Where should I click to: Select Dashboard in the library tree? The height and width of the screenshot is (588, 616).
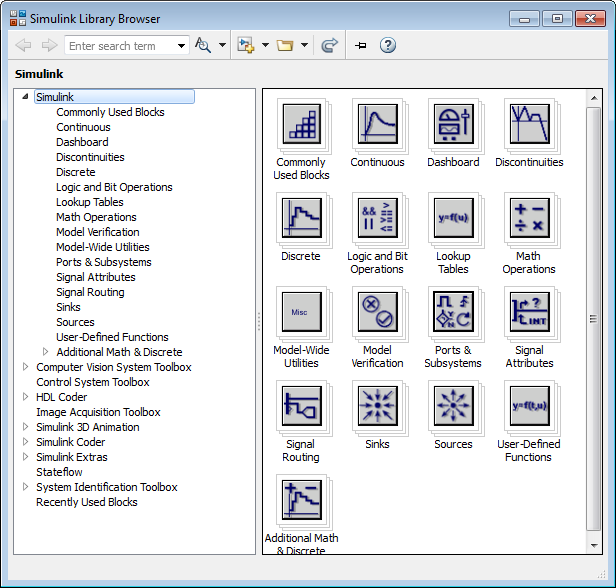pos(82,142)
